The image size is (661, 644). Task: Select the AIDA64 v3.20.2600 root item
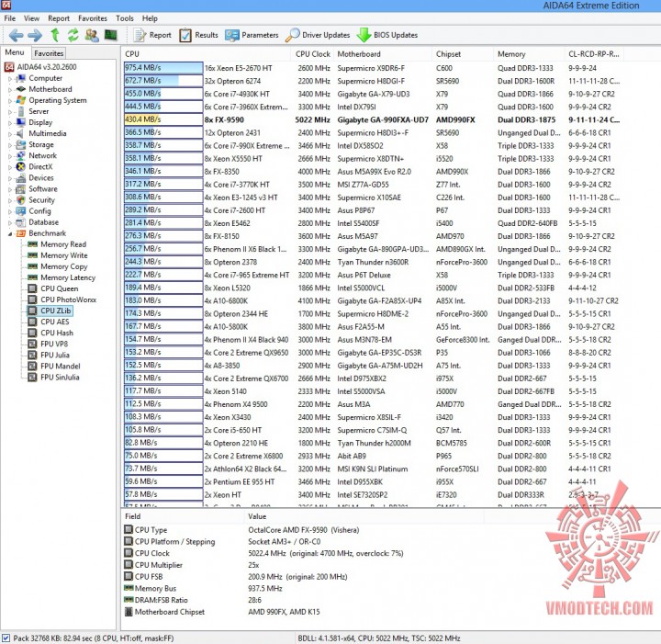click(x=40, y=67)
